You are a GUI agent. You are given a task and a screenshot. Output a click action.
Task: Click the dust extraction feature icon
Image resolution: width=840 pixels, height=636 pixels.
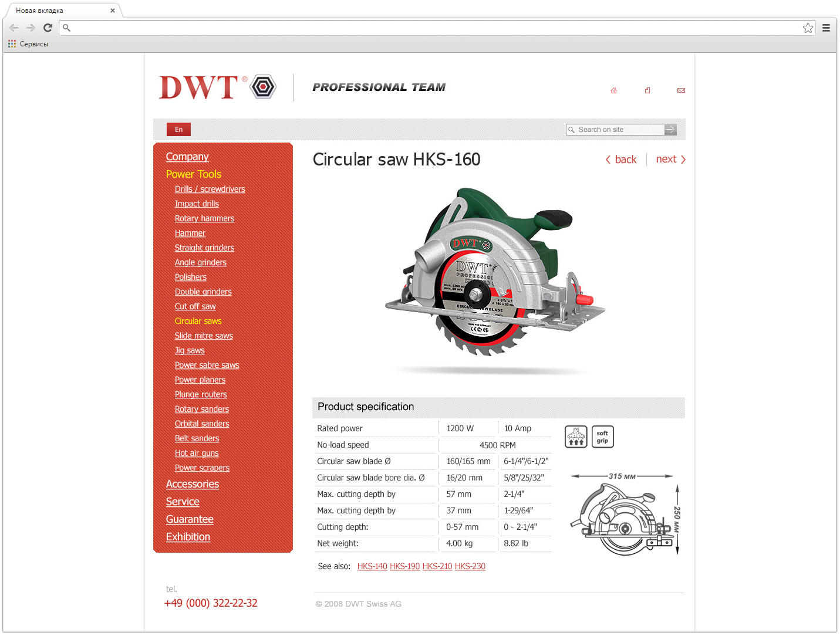(576, 437)
